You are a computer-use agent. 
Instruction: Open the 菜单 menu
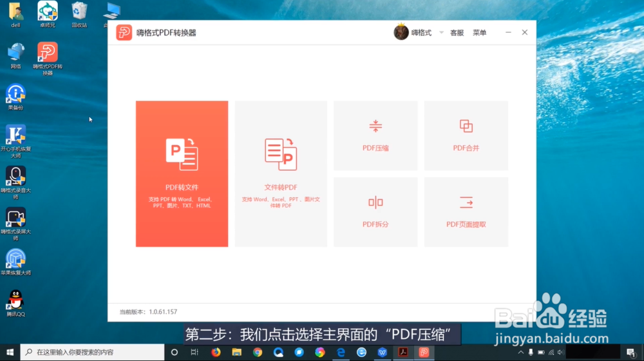point(479,33)
